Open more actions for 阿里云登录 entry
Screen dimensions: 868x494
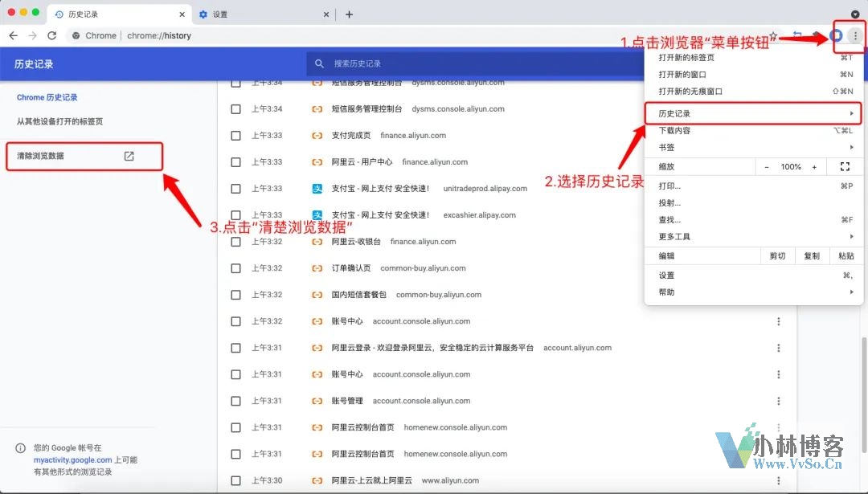778,348
